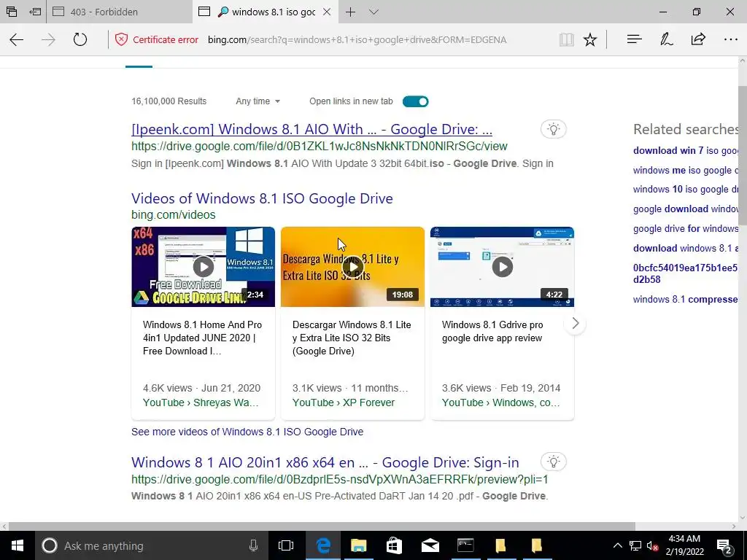Open related search download windows 8.1
This screenshot has width=747, height=560.
coord(686,248)
